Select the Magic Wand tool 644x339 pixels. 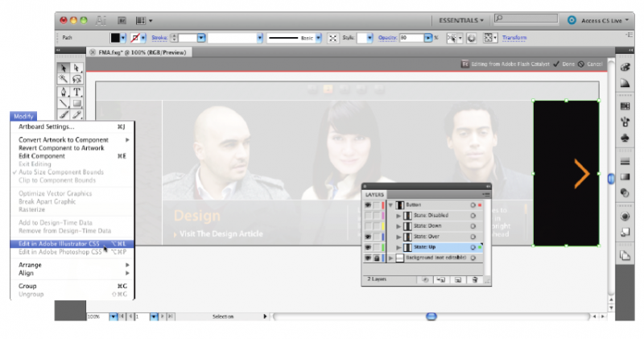coord(64,79)
